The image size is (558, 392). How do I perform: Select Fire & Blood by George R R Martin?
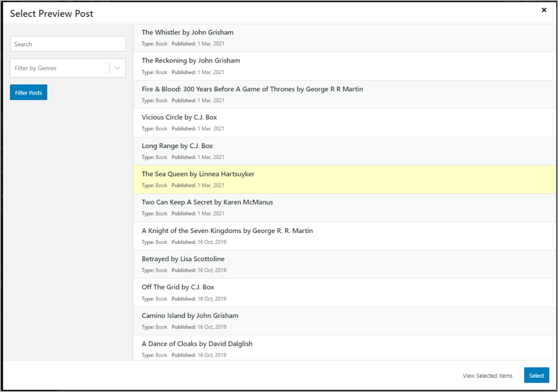(x=252, y=89)
